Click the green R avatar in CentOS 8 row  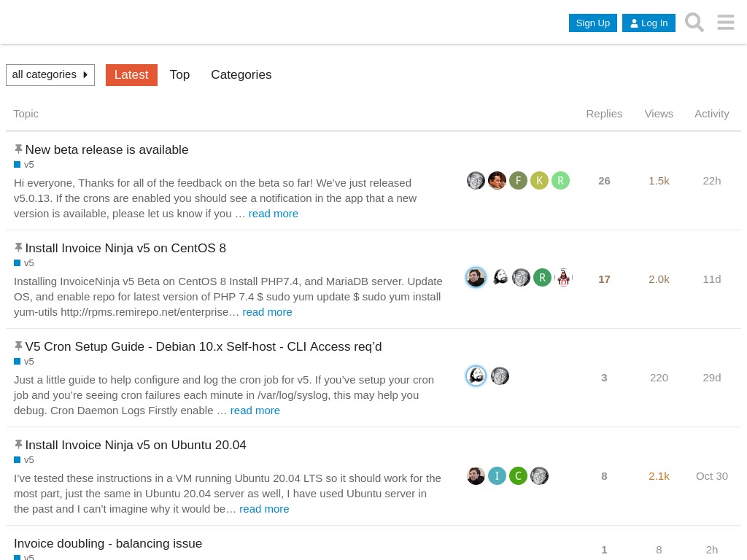(542, 277)
